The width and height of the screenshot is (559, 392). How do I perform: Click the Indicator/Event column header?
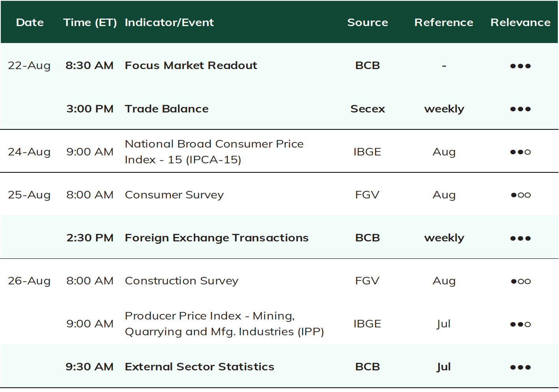169,23
